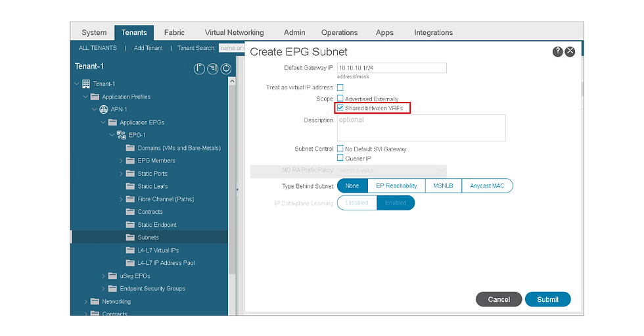Click the APN-1 application profile icon
Viewport: 644px width, 336px height.
104,110
